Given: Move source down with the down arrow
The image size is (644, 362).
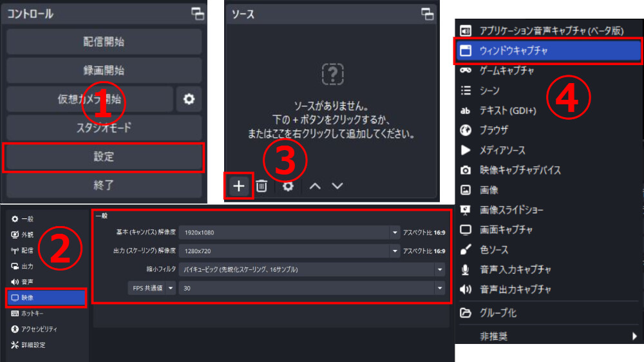Looking at the screenshot, I should (337, 186).
